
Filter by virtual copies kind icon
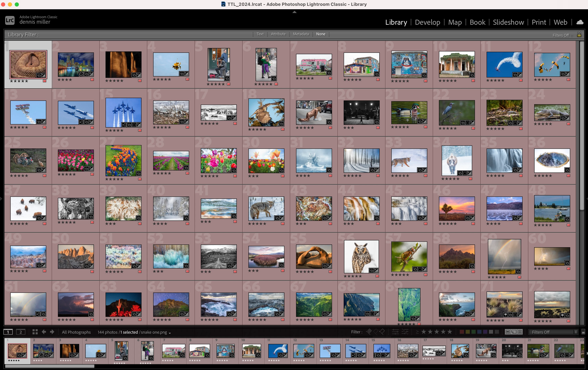514,332
